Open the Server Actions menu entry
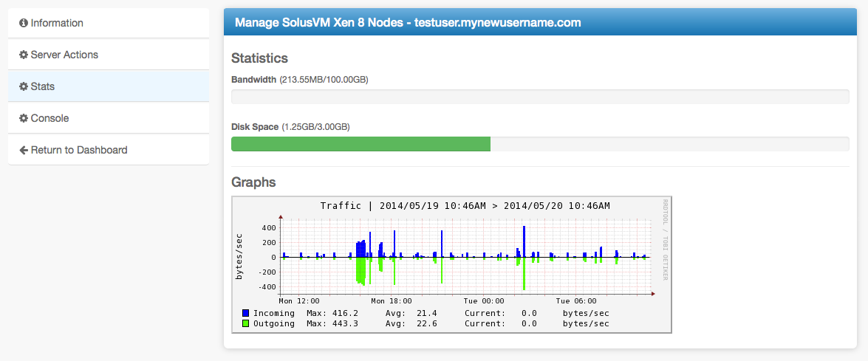868x361 pixels. 64,55
